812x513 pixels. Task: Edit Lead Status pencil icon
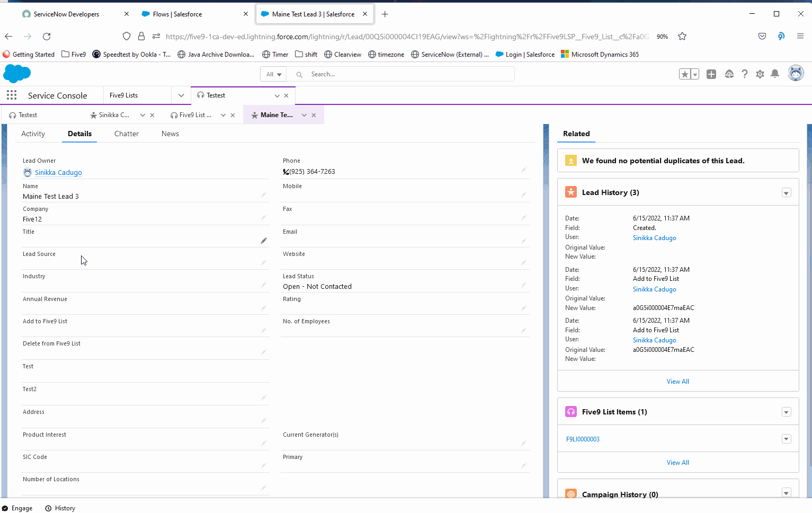click(524, 285)
